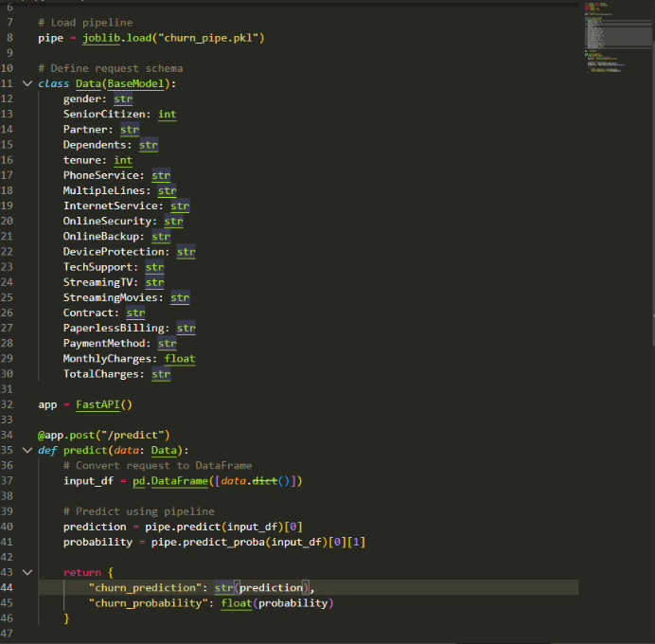Click the joblib identifier on line 8
The width and height of the screenshot is (655, 644).
(101, 38)
